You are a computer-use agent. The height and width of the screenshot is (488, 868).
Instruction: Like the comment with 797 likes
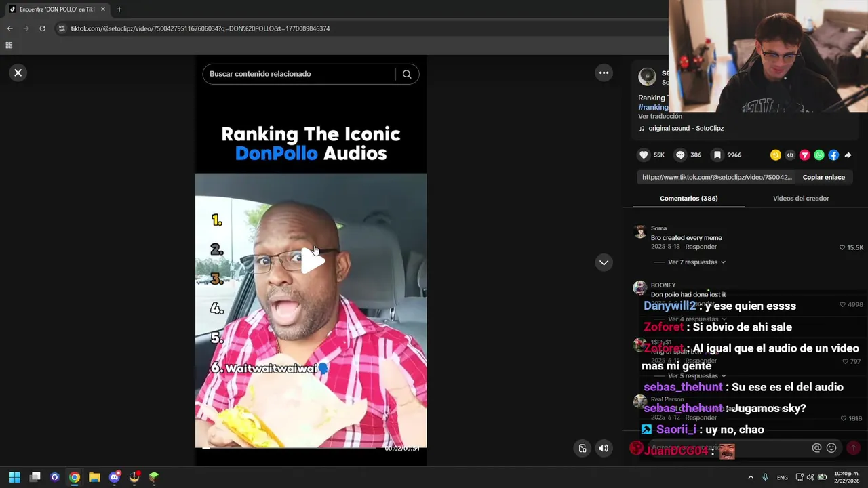pyautogui.click(x=845, y=361)
